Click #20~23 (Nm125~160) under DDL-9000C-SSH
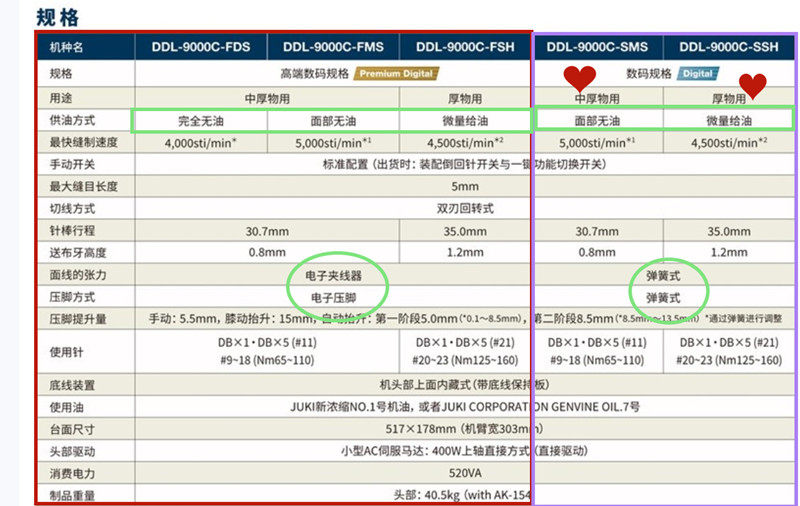The height and width of the screenshot is (506, 800). point(729,360)
